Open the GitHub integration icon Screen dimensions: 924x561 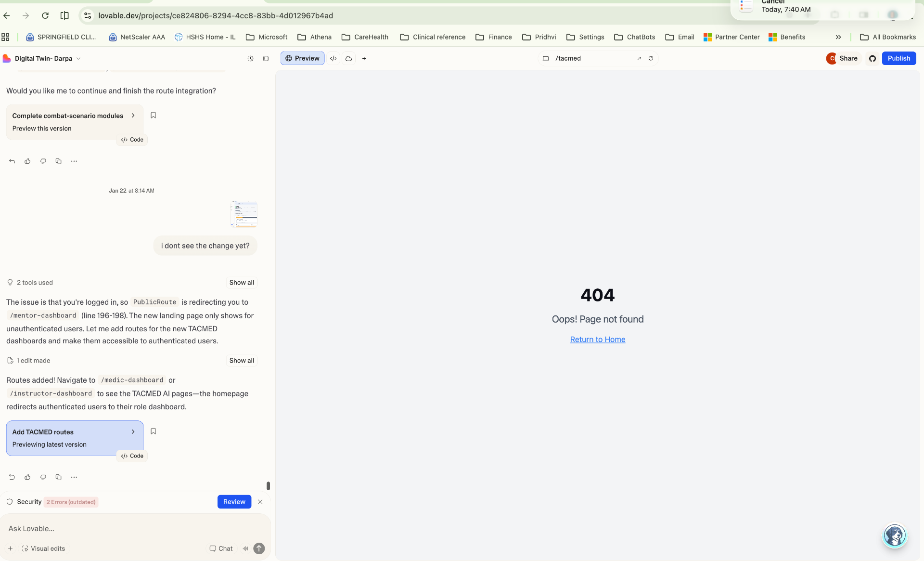point(872,58)
